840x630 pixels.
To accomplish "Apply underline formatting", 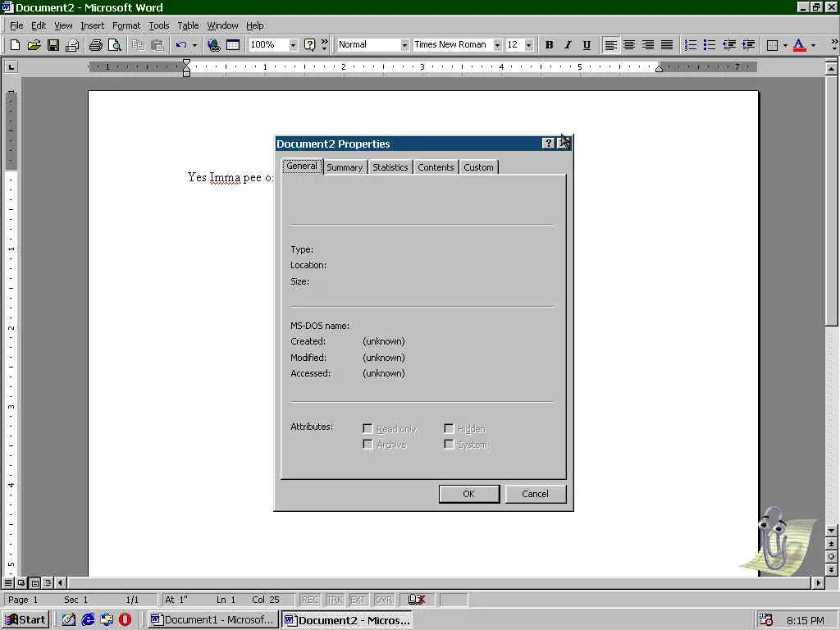I will pyautogui.click(x=587, y=45).
